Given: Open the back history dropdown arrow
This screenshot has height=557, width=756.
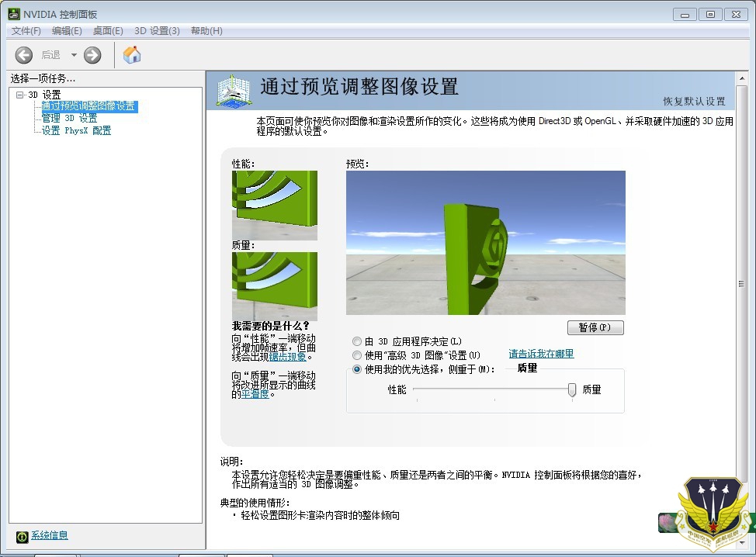Looking at the screenshot, I should (74, 55).
